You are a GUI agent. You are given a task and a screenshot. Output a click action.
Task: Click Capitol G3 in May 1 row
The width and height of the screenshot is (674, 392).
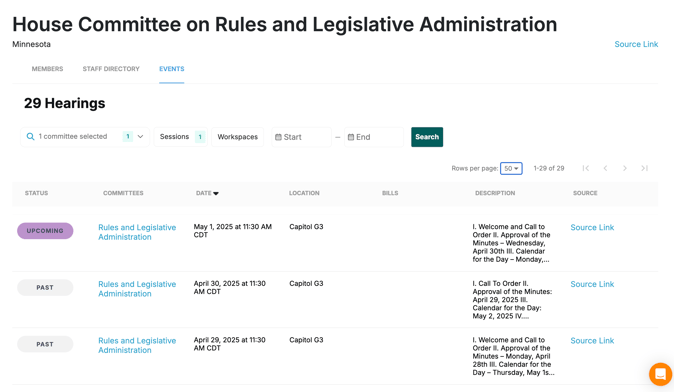306,227
